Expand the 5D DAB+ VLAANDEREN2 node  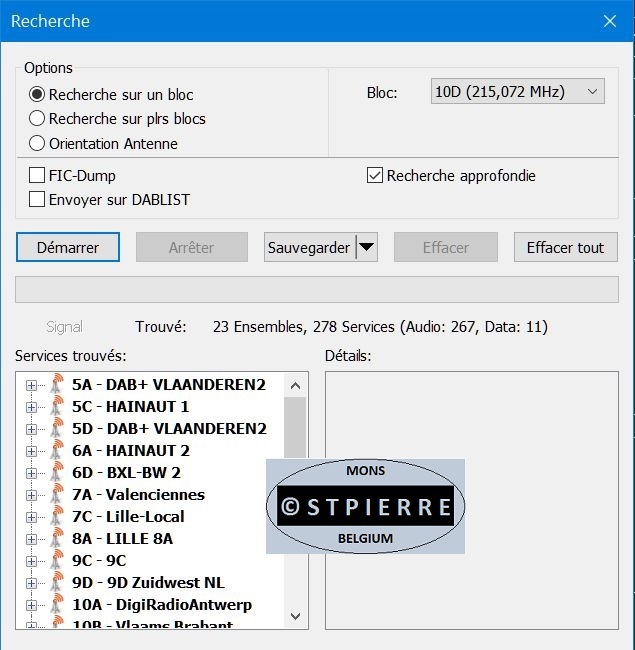click(x=31, y=429)
